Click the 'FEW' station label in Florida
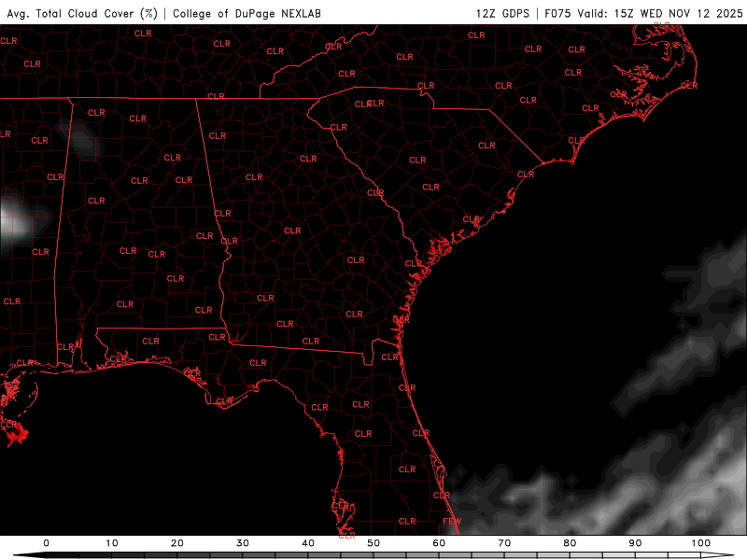Image resolution: width=747 pixels, height=560 pixels. point(452,521)
